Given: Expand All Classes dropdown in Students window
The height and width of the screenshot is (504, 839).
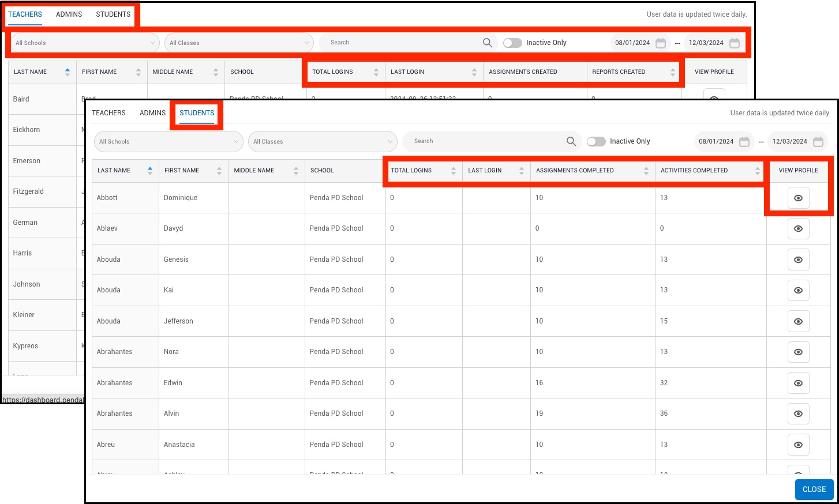Looking at the screenshot, I should [x=323, y=141].
